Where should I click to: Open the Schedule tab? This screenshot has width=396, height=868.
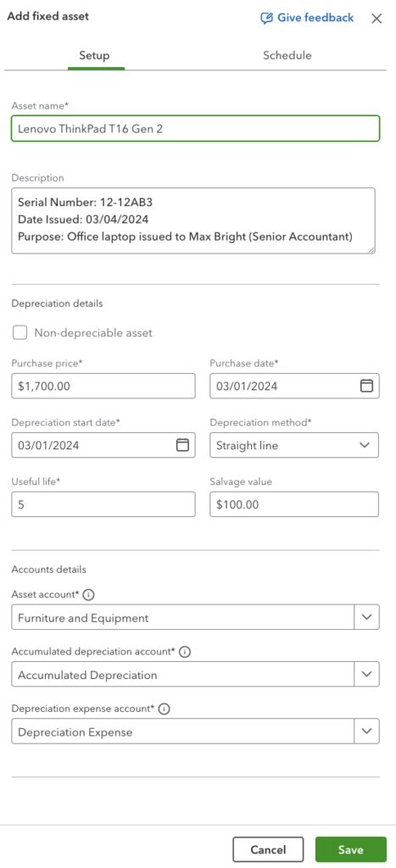(287, 55)
